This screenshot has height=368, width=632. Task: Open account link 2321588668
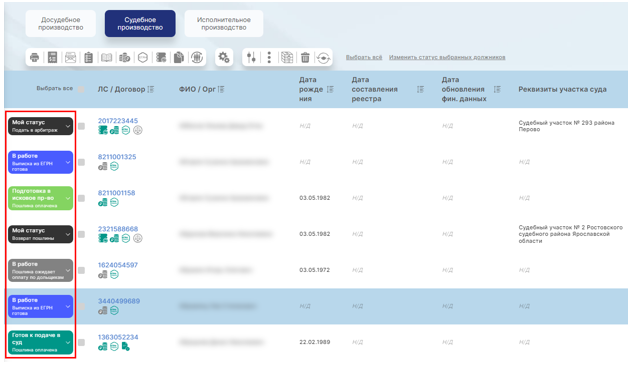coord(118,229)
